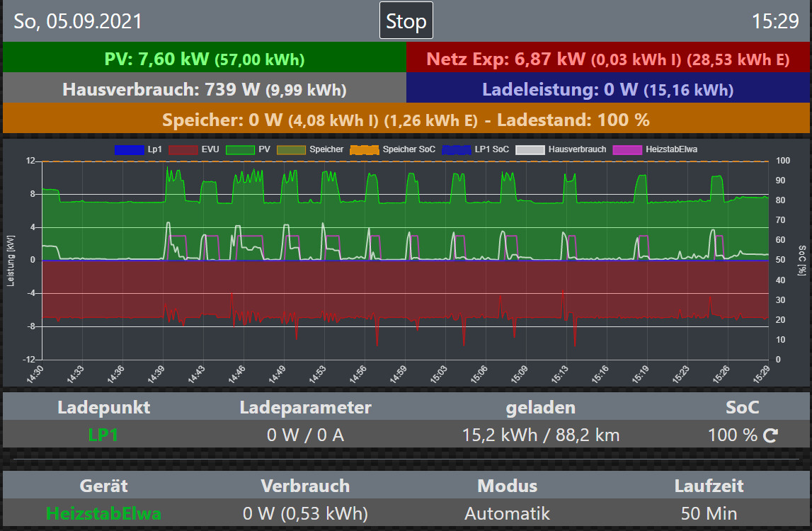Select the gray Hausverbrauch 739 W bar

coord(204,89)
